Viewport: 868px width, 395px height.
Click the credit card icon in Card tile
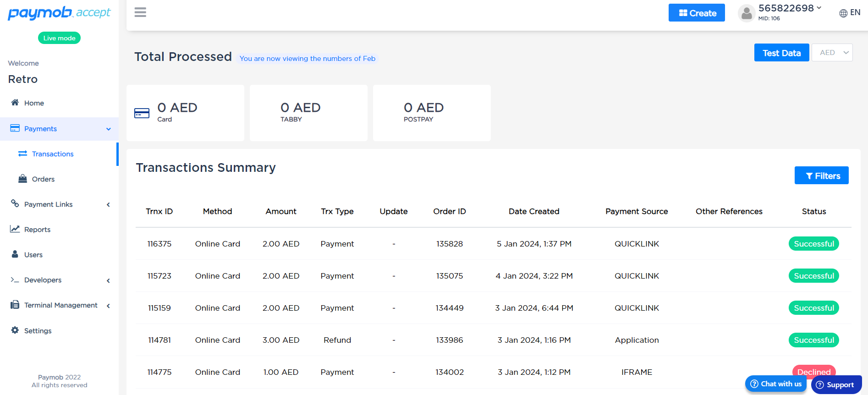pyautogui.click(x=142, y=113)
